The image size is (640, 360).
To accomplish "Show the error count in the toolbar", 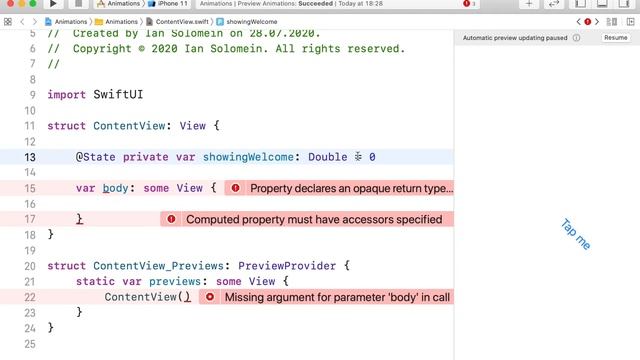I will coord(469,4).
